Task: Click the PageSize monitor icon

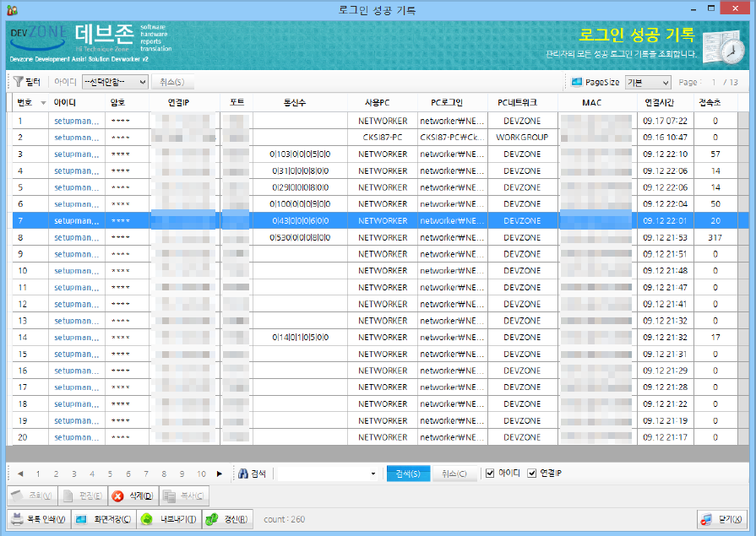Action: point(577,82)
